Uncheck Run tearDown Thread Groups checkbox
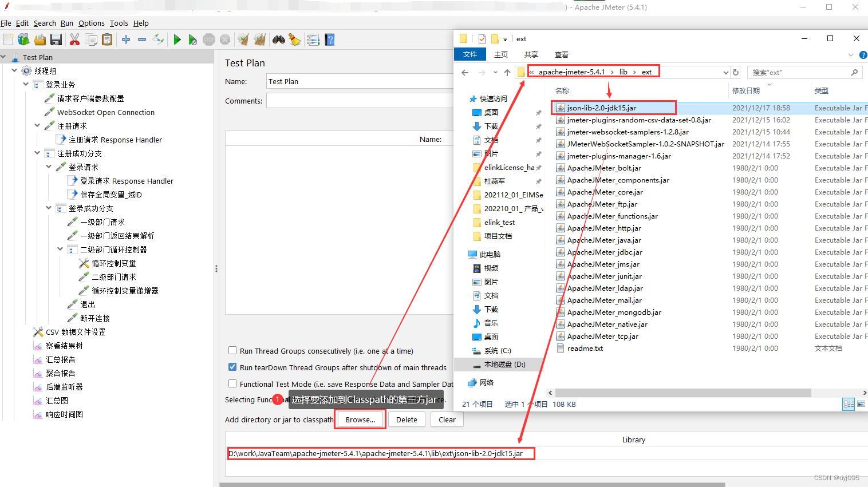Screen dimensions: 868x487 coord(232,367)
